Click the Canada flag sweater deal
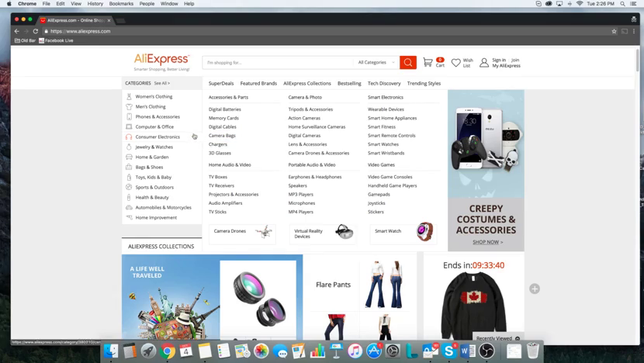Viewport: 644px width, 363px height. (x=473, y=305)
